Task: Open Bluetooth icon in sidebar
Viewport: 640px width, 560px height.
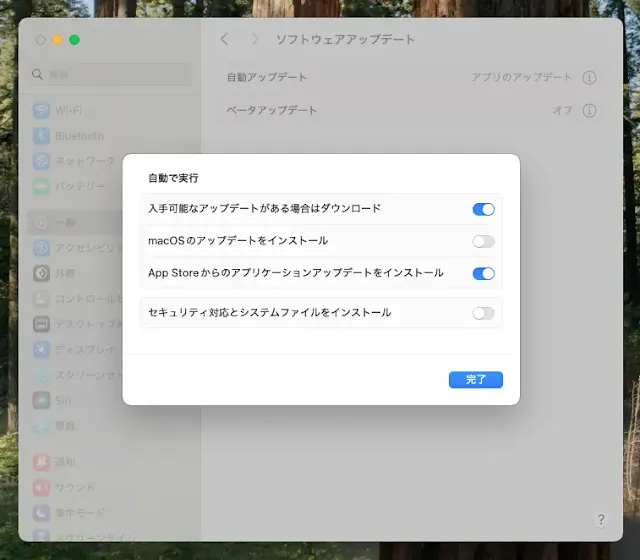Action: [41, 136]
